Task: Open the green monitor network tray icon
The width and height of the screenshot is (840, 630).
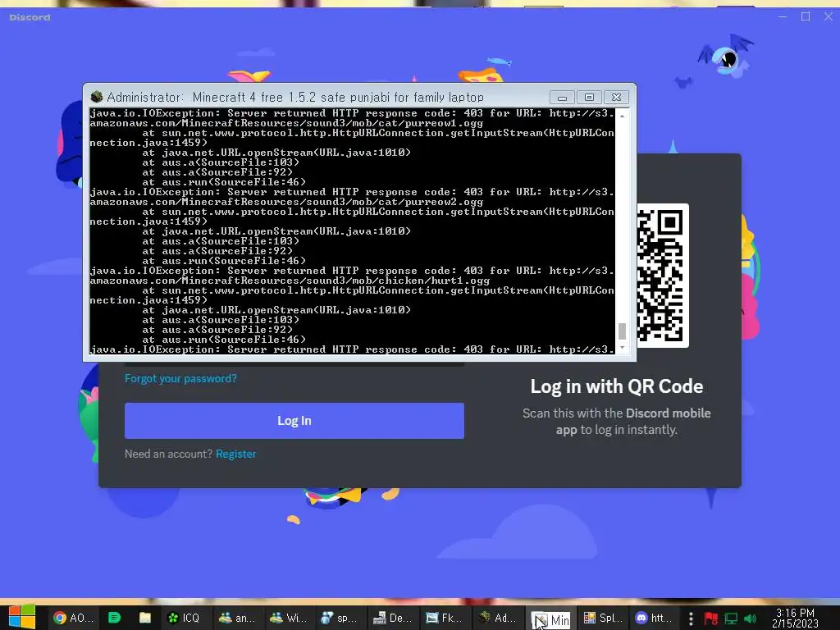Action: click(x=731, y=619)
